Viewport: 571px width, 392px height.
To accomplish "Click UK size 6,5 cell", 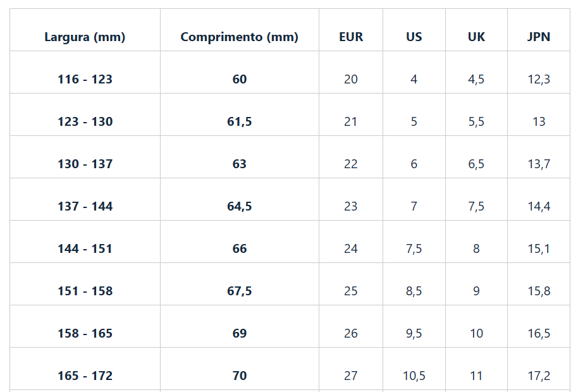I will (x=476, y=164).
